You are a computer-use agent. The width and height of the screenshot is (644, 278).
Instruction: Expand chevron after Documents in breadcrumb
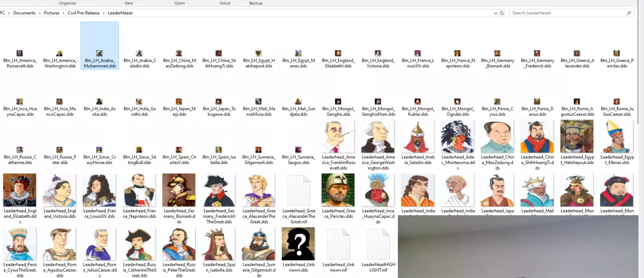(40, 13)
